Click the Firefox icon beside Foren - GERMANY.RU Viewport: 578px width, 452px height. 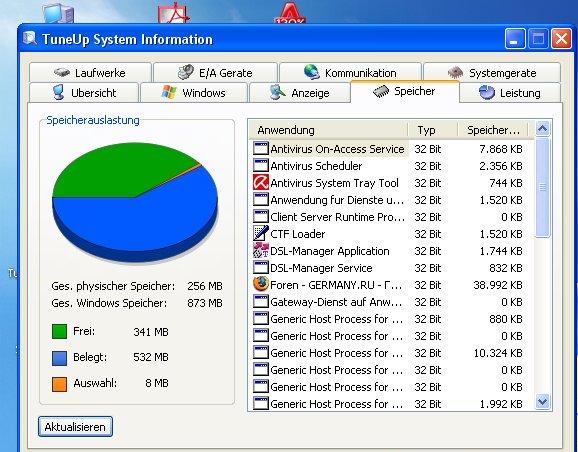click(261, 284)
